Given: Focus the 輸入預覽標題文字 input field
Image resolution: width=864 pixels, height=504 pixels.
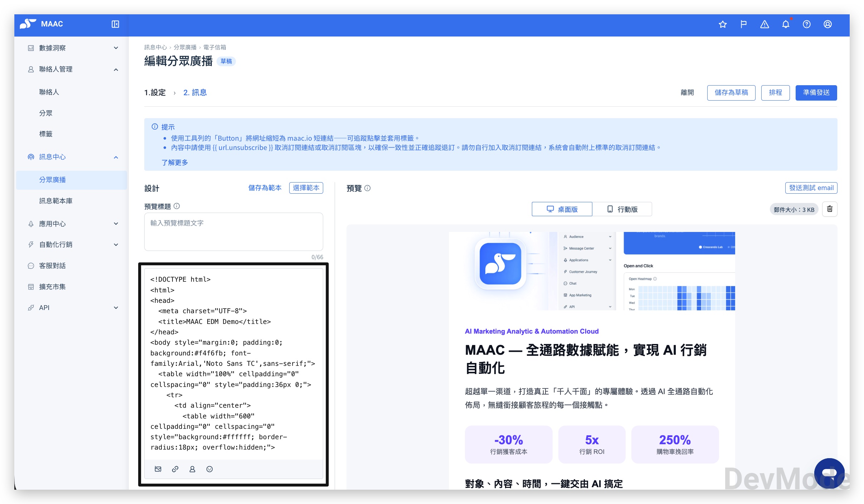Looking at the screenshot, I should pyautogui.click(x=233, y=232).
